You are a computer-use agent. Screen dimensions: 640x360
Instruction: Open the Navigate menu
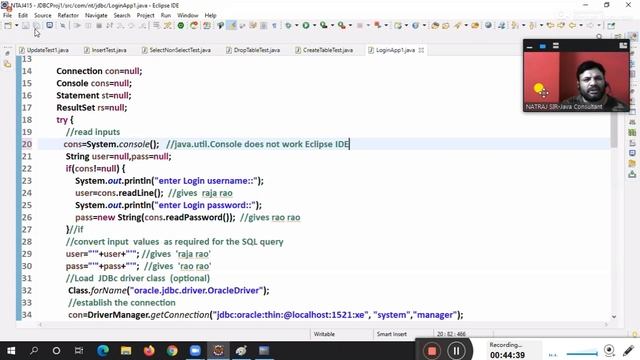coord(96,15)
